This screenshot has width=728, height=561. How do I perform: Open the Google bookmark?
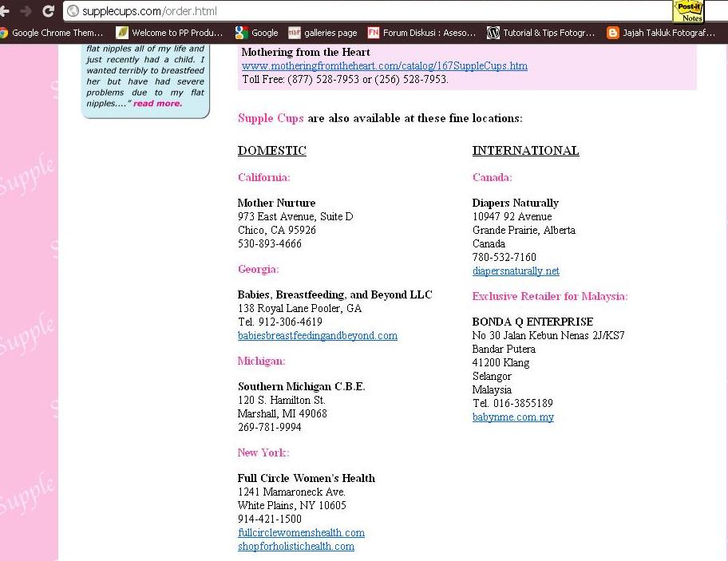[257, 33]
